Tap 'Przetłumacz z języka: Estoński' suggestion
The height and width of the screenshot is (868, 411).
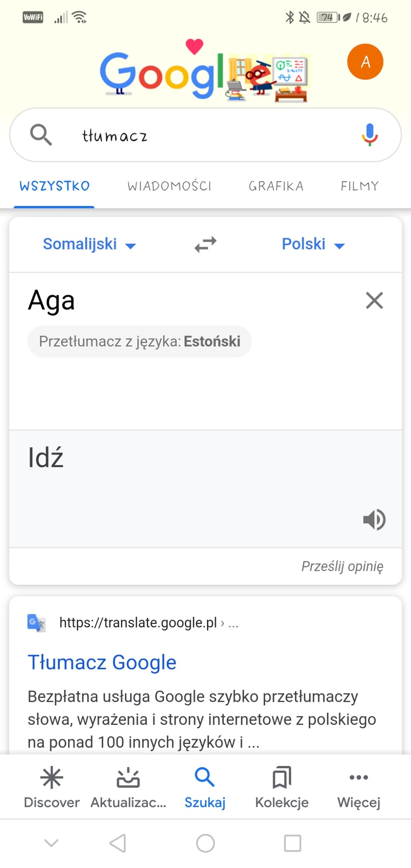point(140,341)
